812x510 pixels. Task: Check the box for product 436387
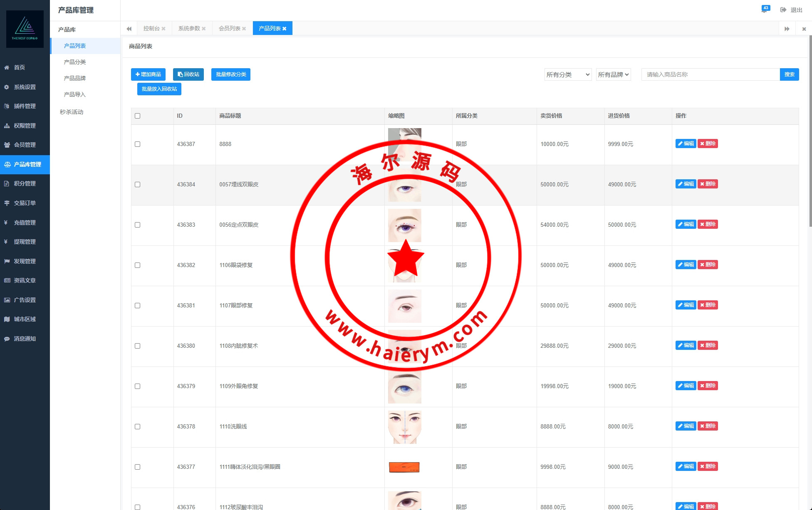(138, 144)
